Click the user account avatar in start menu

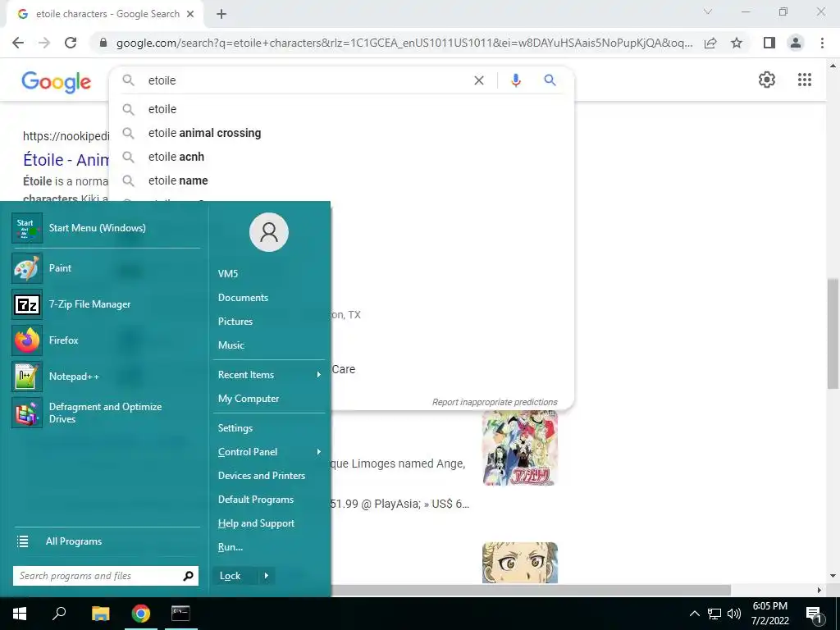(x=269, y=232)
